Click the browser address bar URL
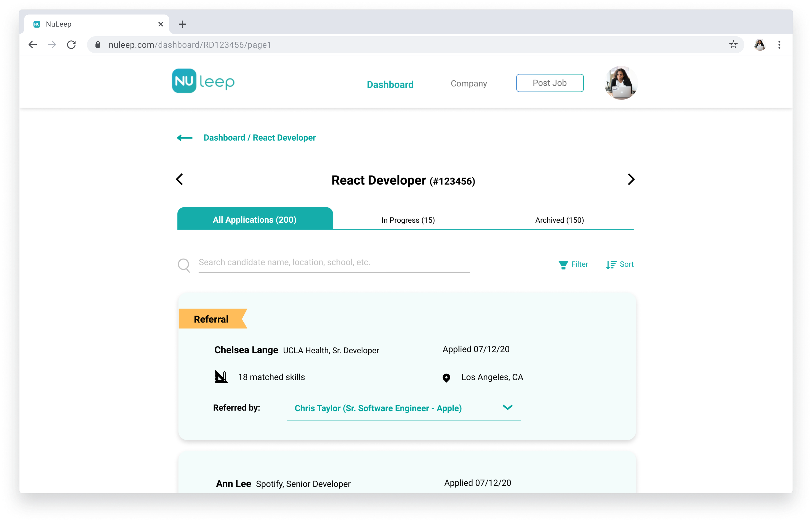The height and width of the screenshot is (522, 812). pos(190,45)
